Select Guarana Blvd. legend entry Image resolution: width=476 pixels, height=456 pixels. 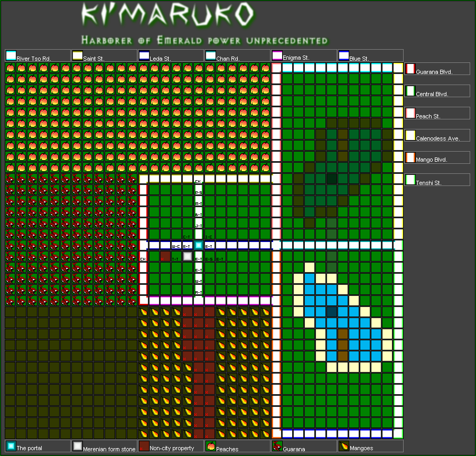pos(437,69)
